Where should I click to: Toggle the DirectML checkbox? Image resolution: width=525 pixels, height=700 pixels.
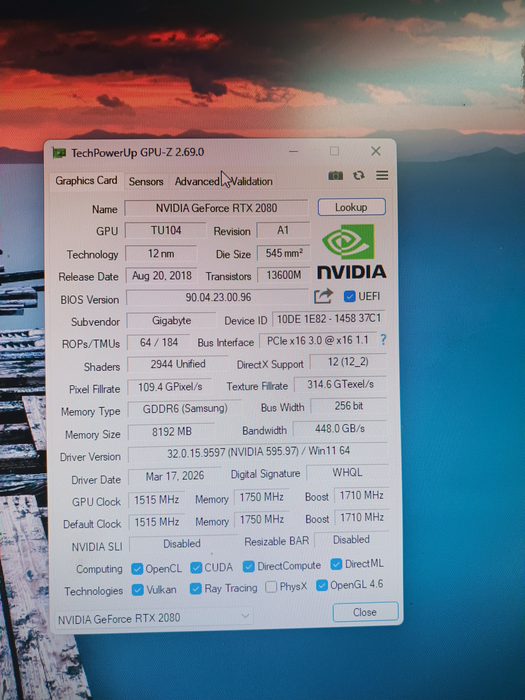point(336,564)
